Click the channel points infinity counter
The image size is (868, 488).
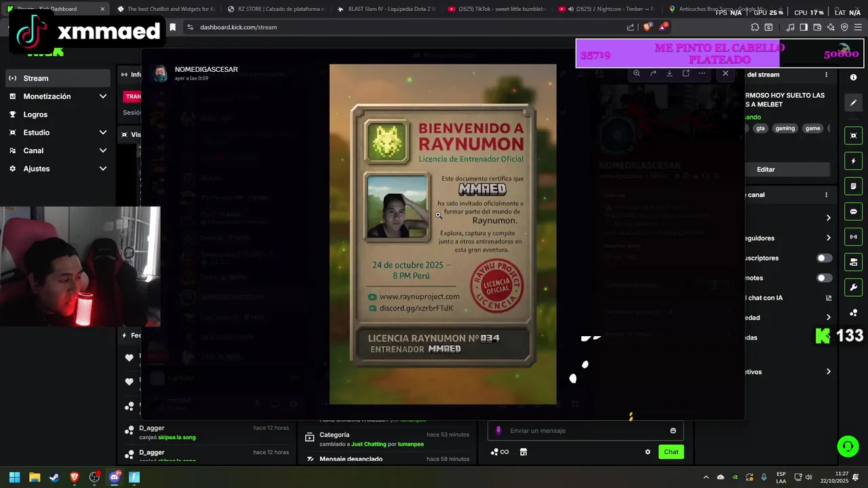coord(500,452)
